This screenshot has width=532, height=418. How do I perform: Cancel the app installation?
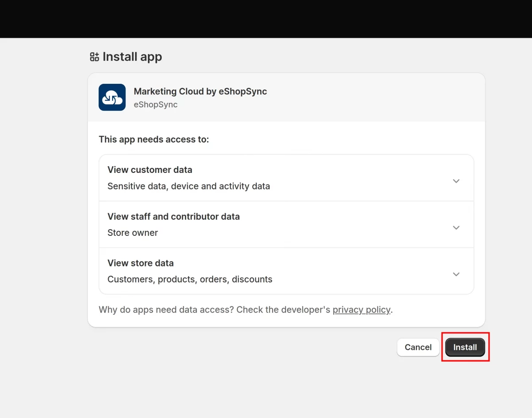pos(418,347)
